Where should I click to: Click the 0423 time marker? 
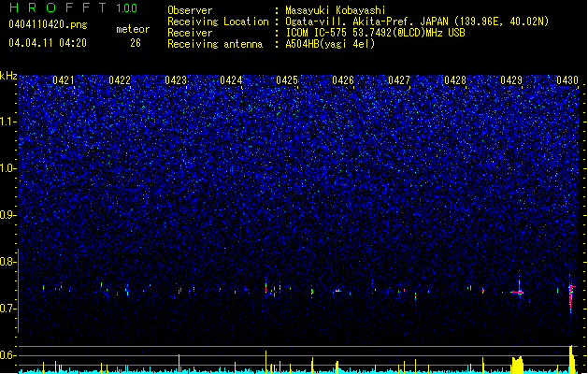point(176,80)
